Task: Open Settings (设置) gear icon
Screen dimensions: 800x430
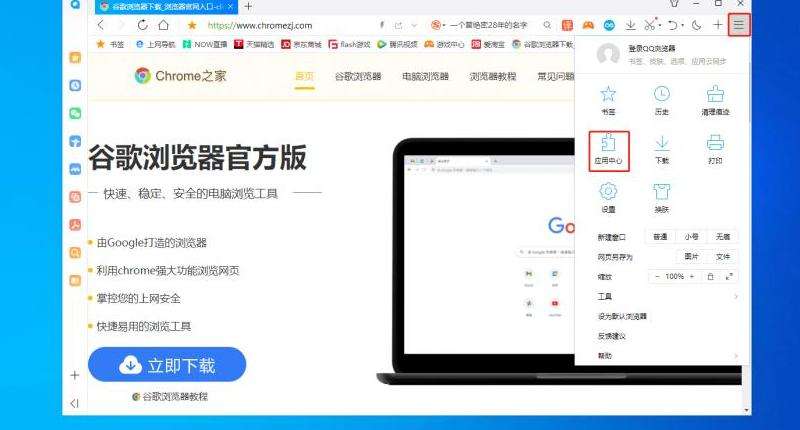Action: pyautogui.click(x=608, y=192)
